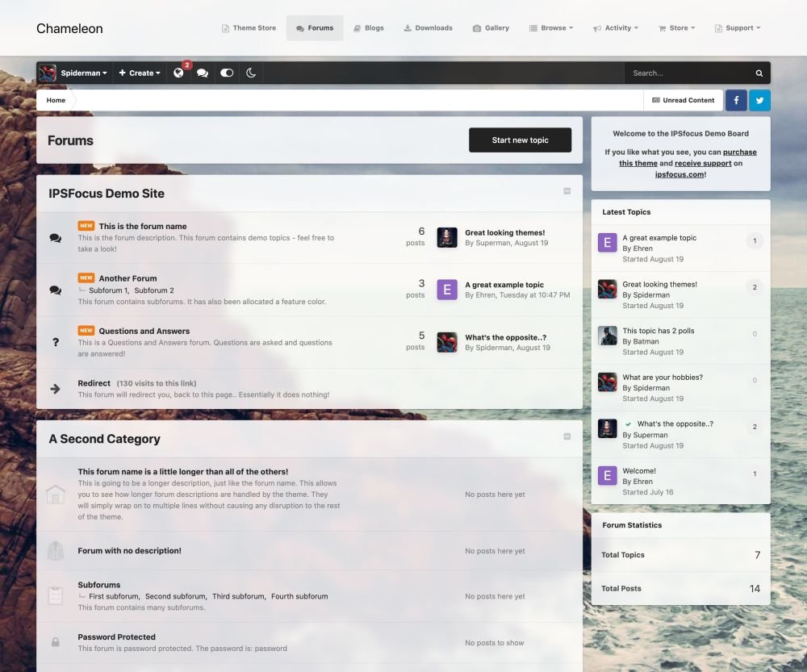Screen dimensions: 807x672
Task: Toggle the background switch in user bar
Action: 227,73
